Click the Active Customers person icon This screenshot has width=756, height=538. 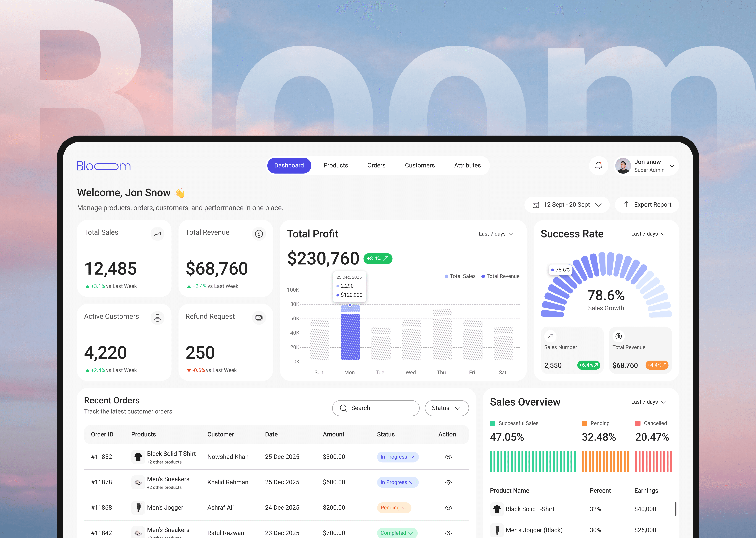coord(157,318)
